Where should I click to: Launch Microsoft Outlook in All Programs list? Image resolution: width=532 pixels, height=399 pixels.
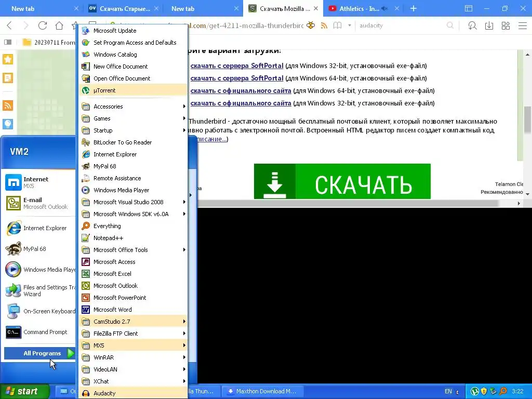[133, 286]
